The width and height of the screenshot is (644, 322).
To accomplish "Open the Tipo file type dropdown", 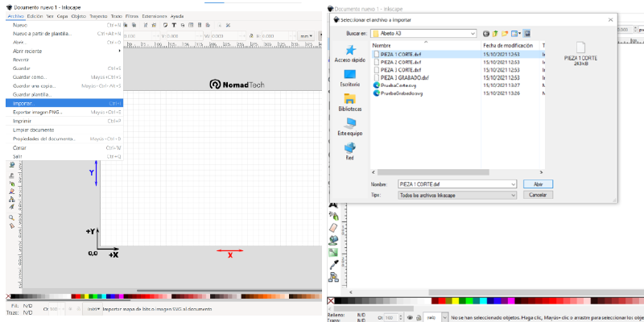I will 513,195.
